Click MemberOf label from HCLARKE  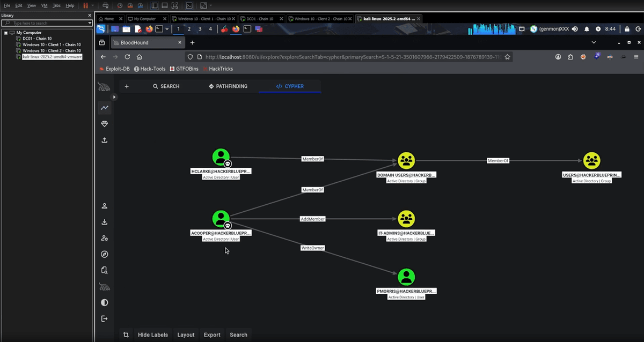tap(312, 159)
